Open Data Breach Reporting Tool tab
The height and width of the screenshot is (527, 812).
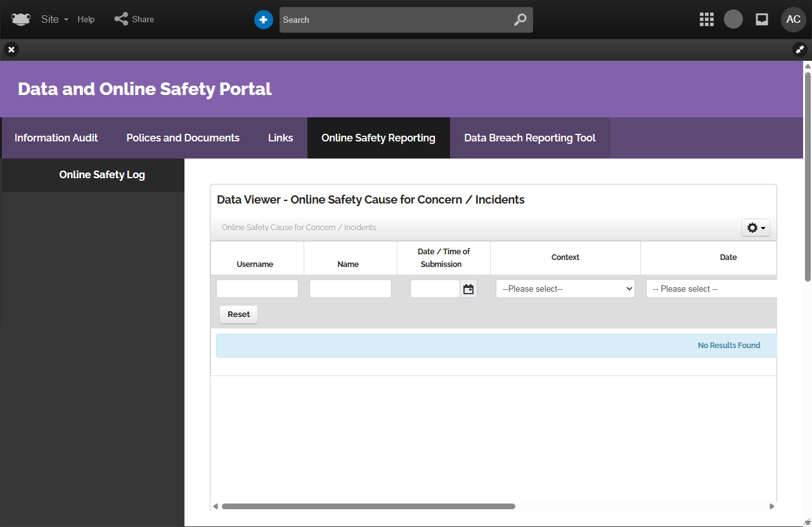pyautogui.click(x=530, y=138)
